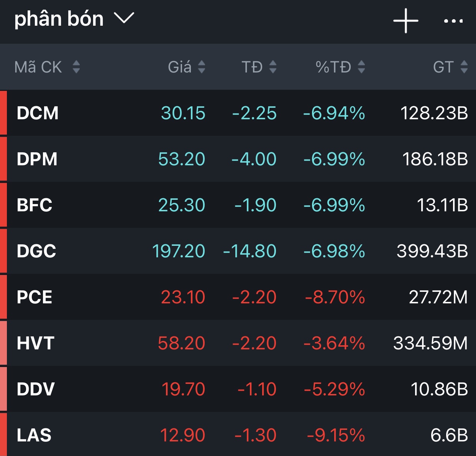Image resolution: width=476 pixels, height=456 pixels.
Task: Sort by %TĐ column arrows
Action: pyautogui.click(x=361, y=67)
